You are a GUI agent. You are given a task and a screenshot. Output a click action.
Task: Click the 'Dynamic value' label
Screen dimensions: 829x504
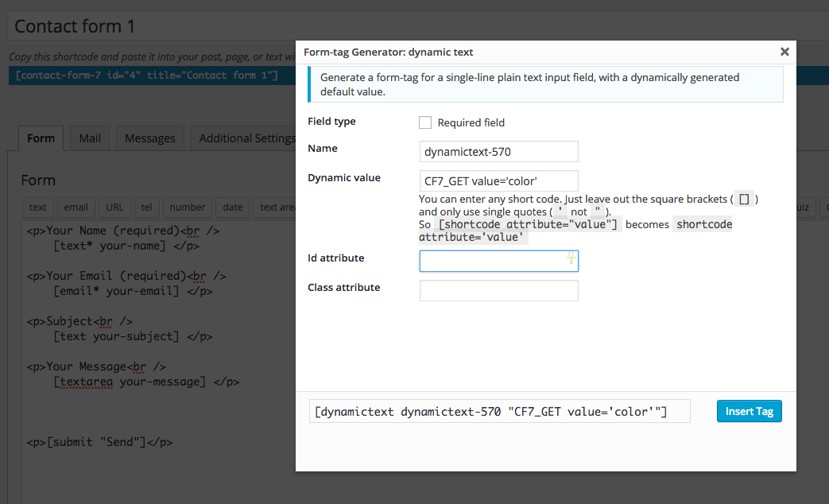point(343,178)
